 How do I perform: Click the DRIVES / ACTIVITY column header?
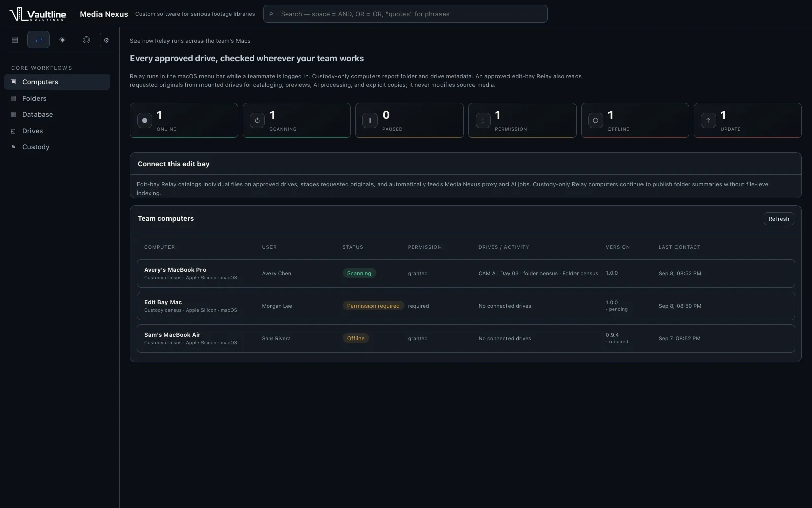(503, 247)
